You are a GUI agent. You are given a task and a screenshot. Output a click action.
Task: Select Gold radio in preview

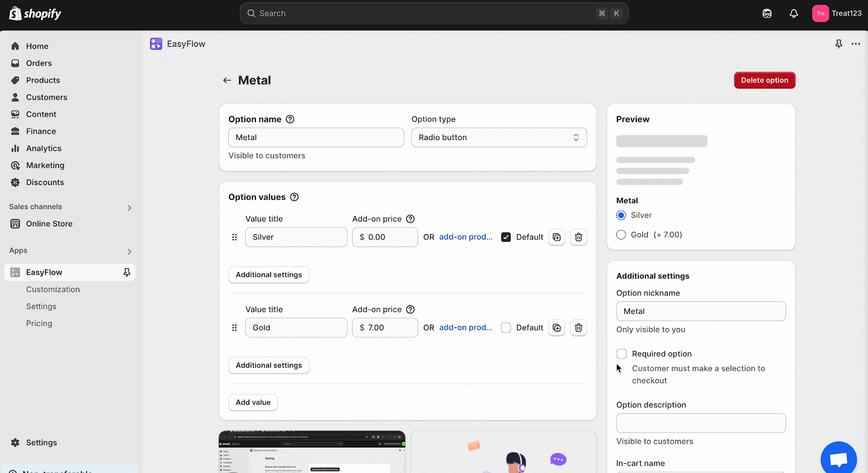(621, 235)
